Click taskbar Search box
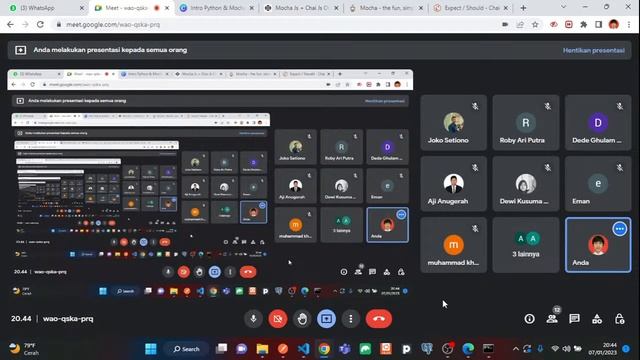Screen dimensions: 640x360 point(186,349)
